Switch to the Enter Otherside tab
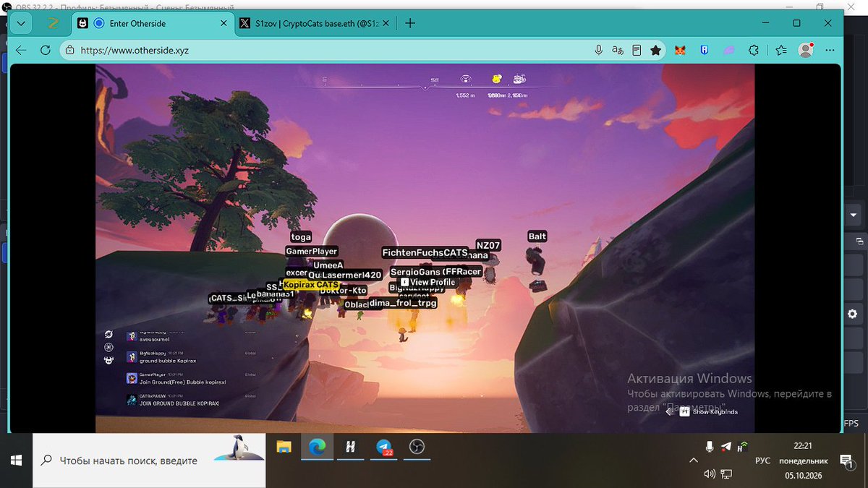The height and width of the screenshot is (488, 868). [152, 23]
